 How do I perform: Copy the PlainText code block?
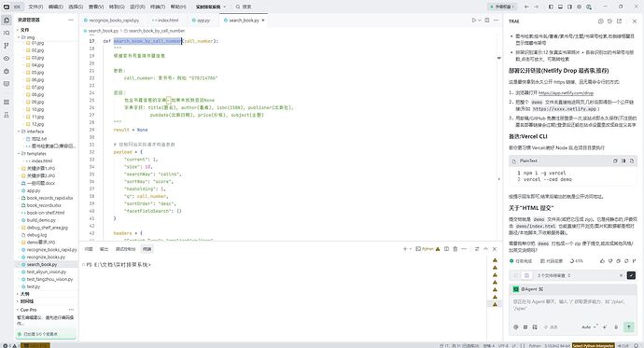[615, 160]
